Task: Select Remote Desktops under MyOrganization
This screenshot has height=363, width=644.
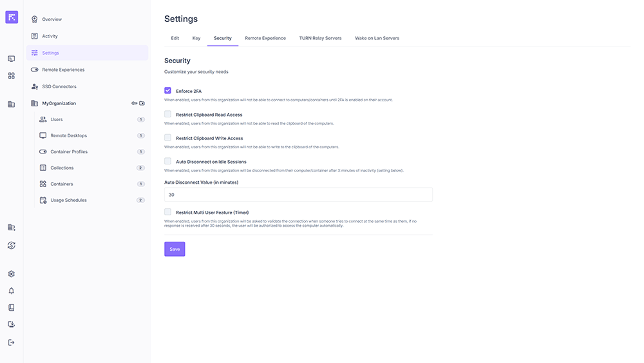Action: [x=68, y=135]
